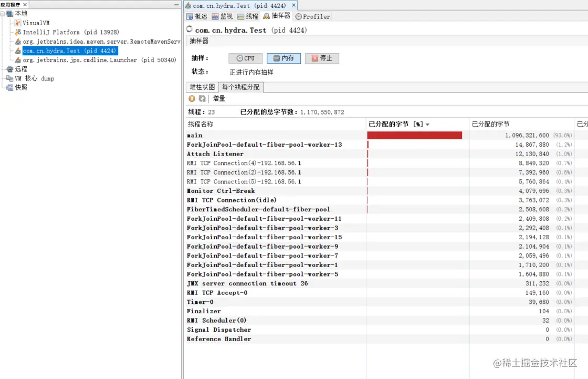
Task: Close the 应用程序 panel tab
Action: 25,5
